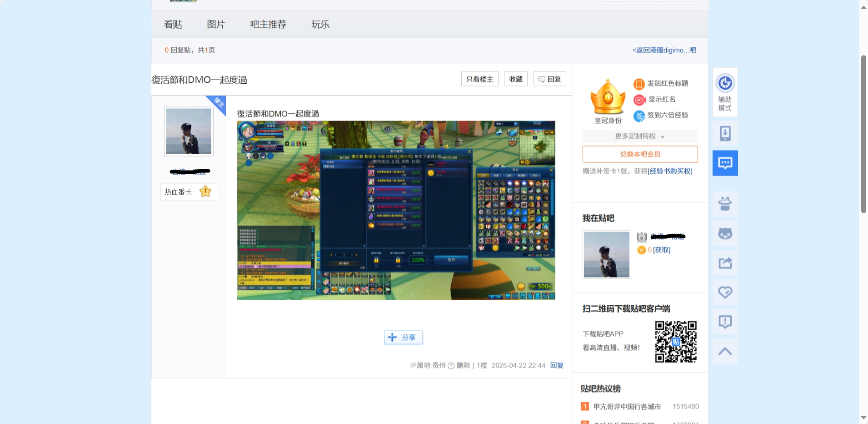The width and height of the screenshot is (868, 424).
Task: Follow the 返回港服digimo...吧 link
Action: pos(664,50)
